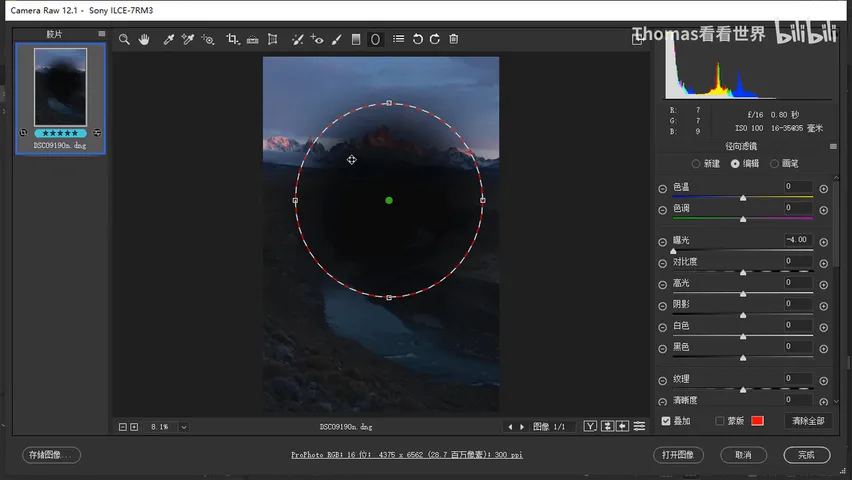Click the green radial filter center pin
This screenshot has width=852, height=480.
[x=389, y=201]
